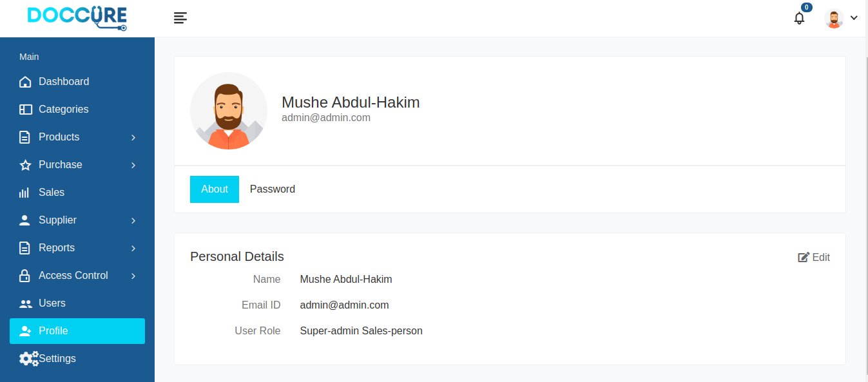
Task: Expand the Supplier submenu chevron
Action: point(133,220)
